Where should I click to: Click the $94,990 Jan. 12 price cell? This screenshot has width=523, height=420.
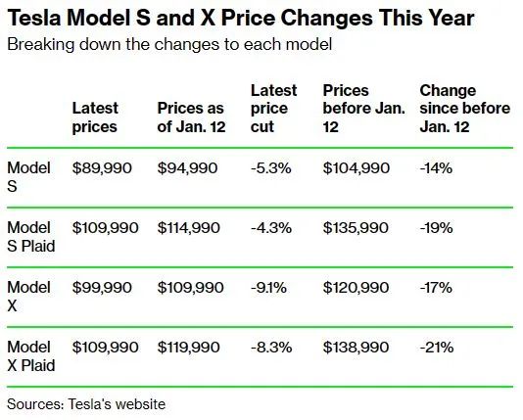point(187,167)
